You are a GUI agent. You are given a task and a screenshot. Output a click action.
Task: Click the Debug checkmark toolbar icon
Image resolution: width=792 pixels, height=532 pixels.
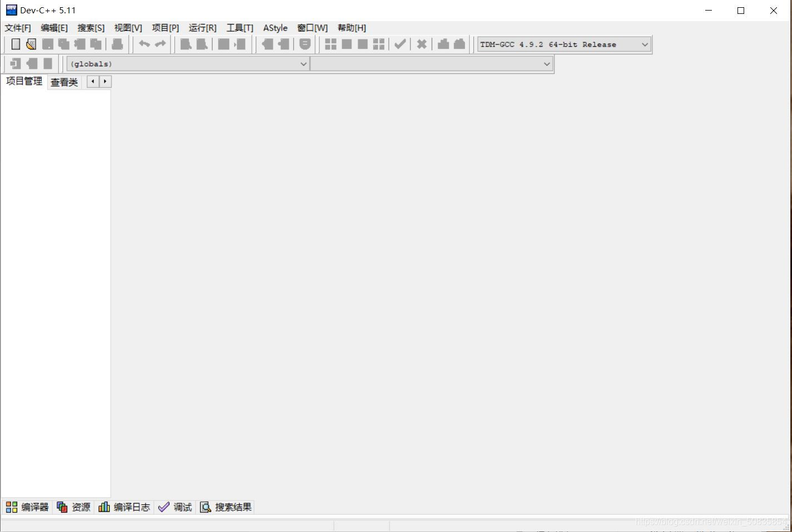tap(400, 44)
